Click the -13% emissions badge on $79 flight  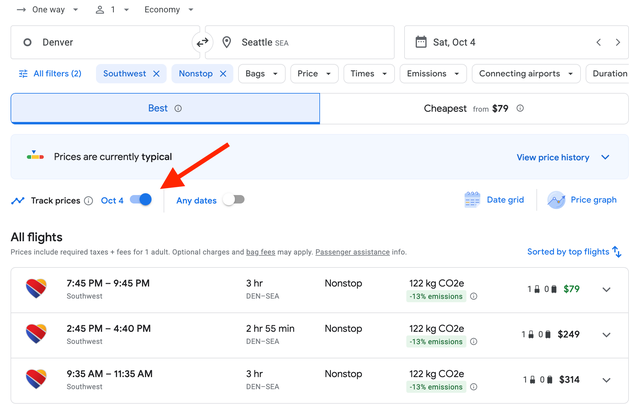point(436,297)
